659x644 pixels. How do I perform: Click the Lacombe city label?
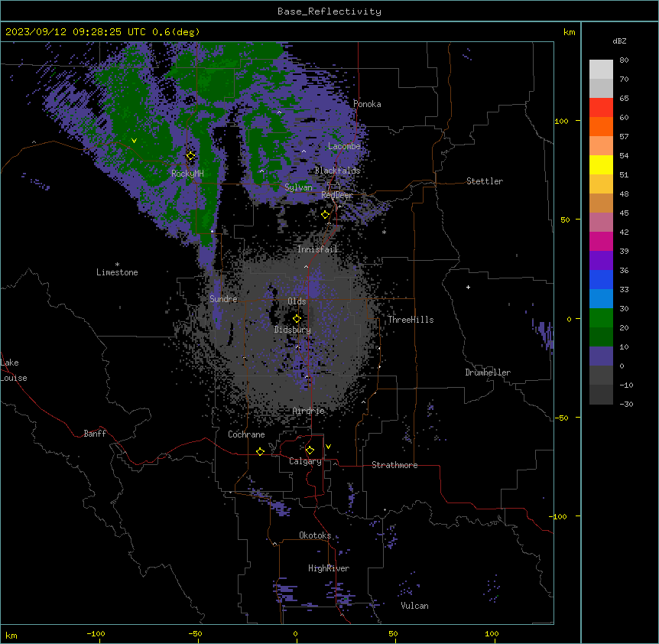[344, 146]
